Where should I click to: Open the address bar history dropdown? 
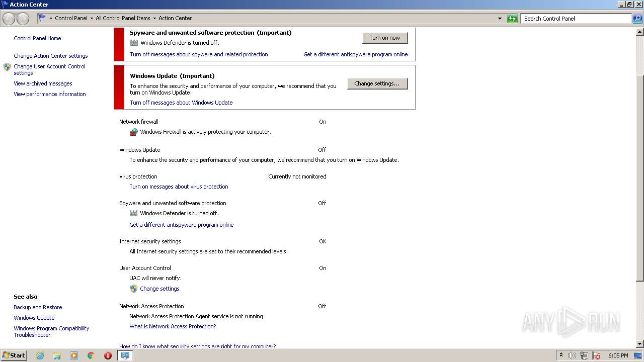coord(500,19)
